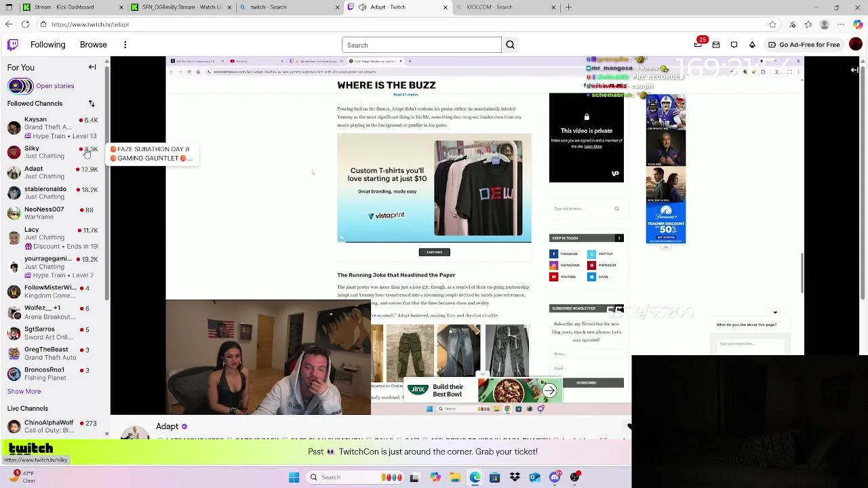
Task: Open Task View on taskbar
Action: [x=414, y=477]
